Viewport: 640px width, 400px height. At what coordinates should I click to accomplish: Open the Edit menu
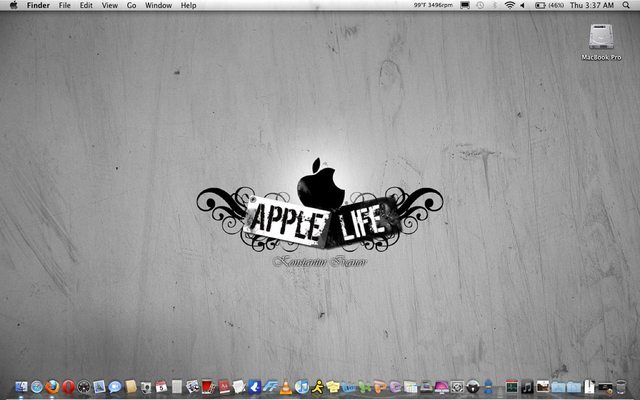pyautogui.click(x=86, y=5)
